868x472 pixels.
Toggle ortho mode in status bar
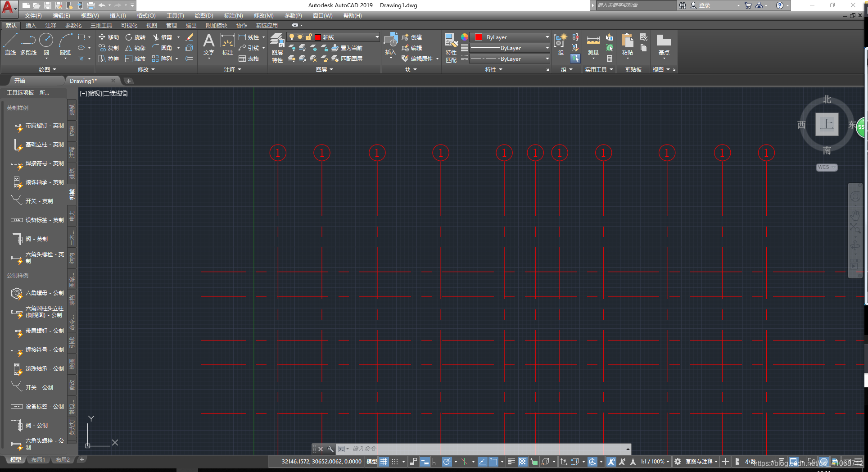pyautogui.click(x=436, y=462)
